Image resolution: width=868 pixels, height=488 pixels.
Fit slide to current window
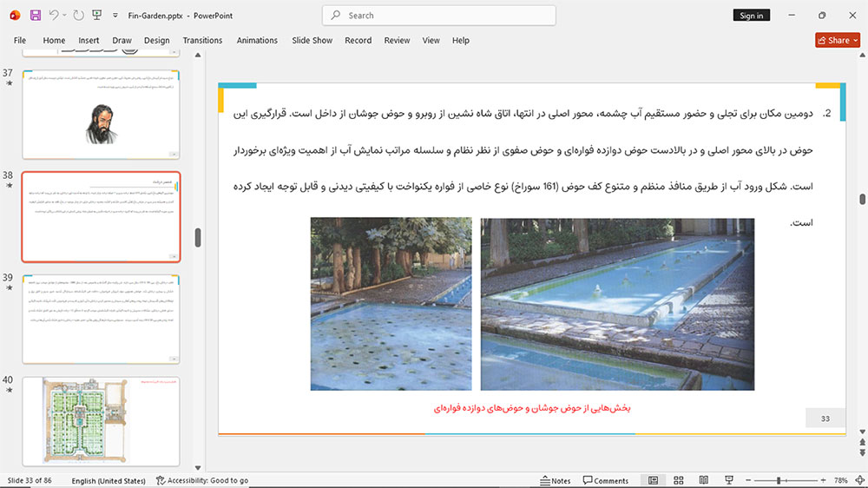click(859, 480)
